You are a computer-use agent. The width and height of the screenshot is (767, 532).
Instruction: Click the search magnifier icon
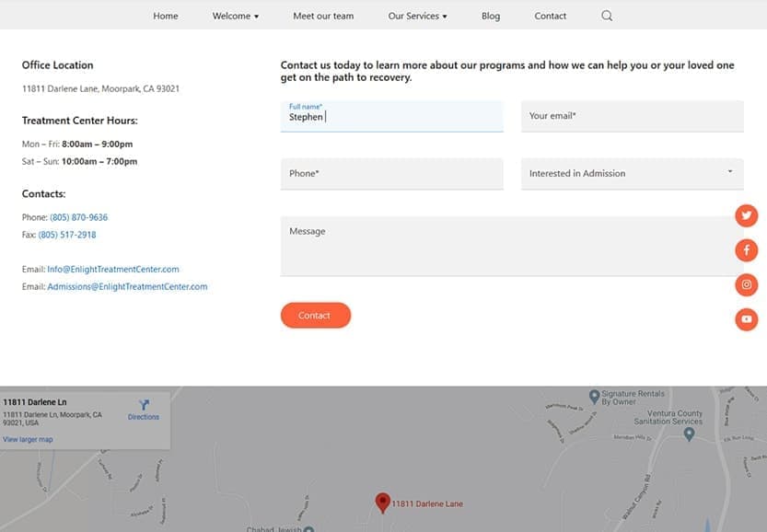click(x=607, y=16)
